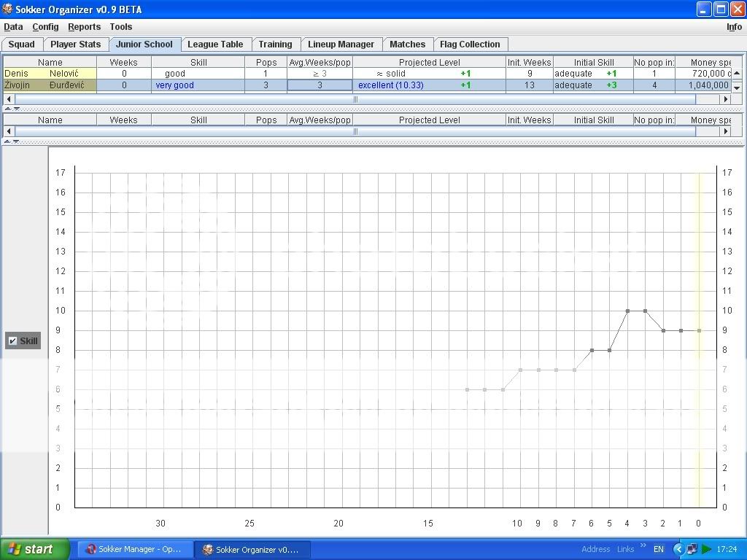Switch to the Player Stats tab
This screenshot has height=560, width=747.
coord(76,44)
